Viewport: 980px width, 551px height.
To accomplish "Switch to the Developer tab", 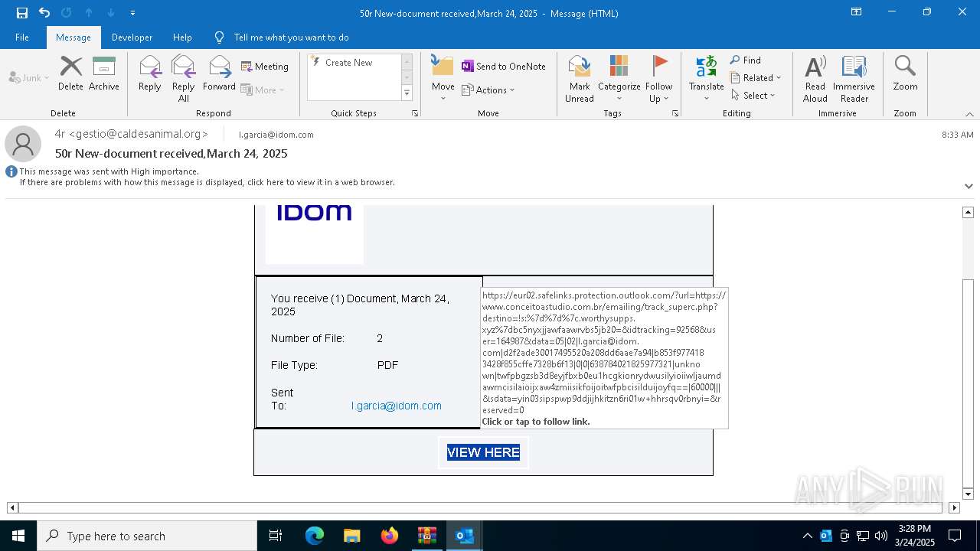I will point(132,37).
